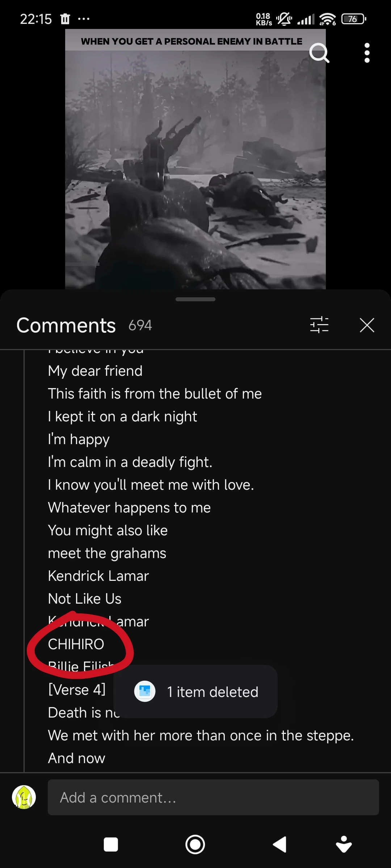The height and width of the screenshot is (868, 391).
Task: Tap the Not Like Us text line
Action: [85, 599]
